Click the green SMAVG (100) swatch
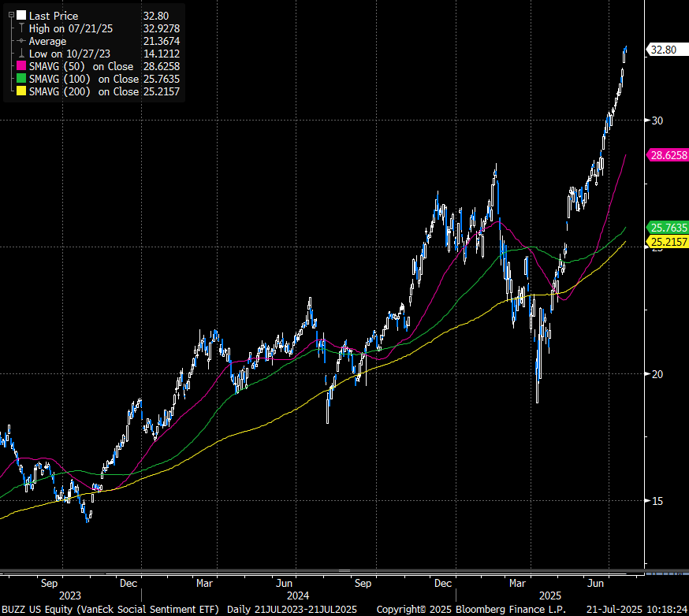689x616 pixels. (x=20, y=80)
